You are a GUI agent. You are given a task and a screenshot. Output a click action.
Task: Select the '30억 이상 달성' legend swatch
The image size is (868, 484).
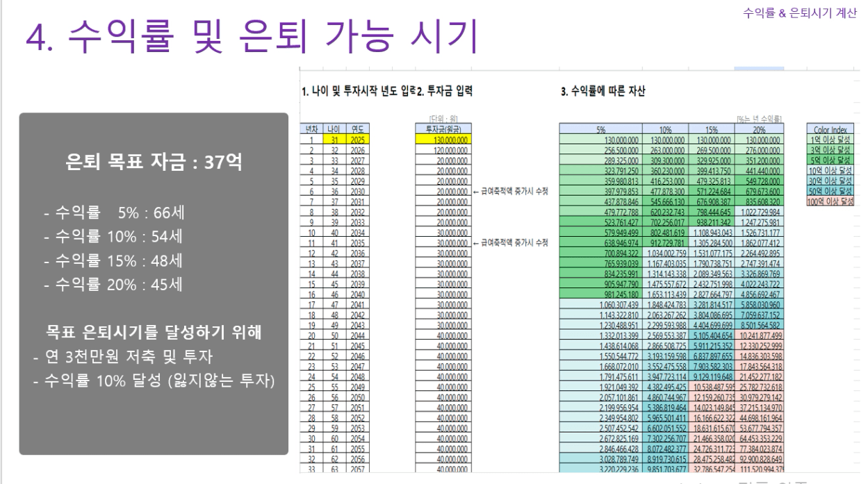[x=829, y=181]
